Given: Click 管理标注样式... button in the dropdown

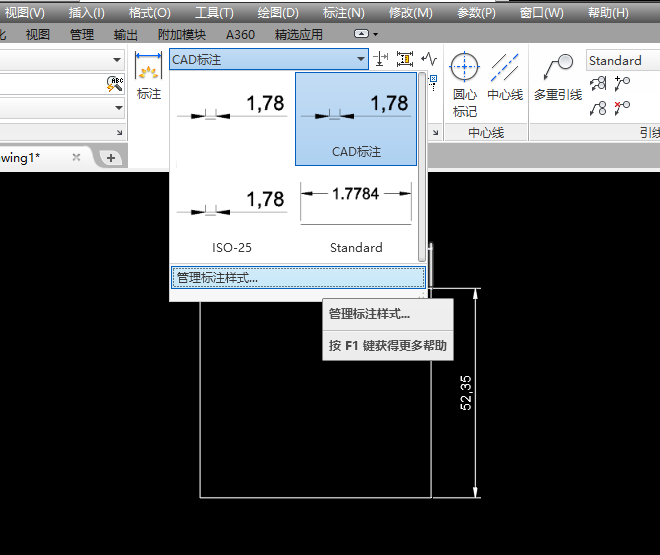Looking at the screenshot, I should point(298,278).
